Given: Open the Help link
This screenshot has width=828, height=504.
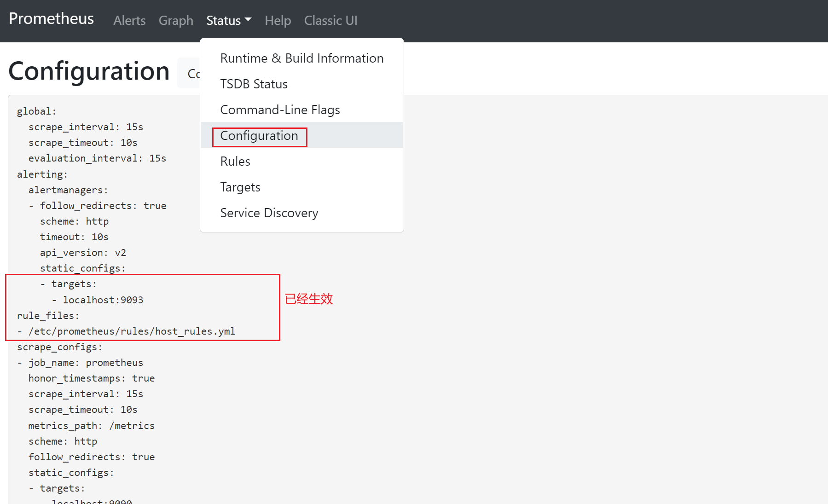Looking at the screenshot, I should coord(278,21).
